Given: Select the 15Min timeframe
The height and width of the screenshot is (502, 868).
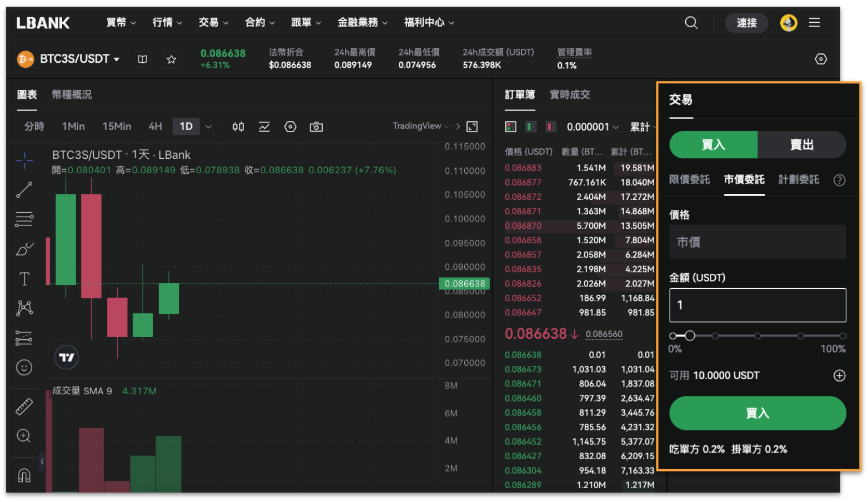Looking at the screenshot, I should click(x=117, y=127).
